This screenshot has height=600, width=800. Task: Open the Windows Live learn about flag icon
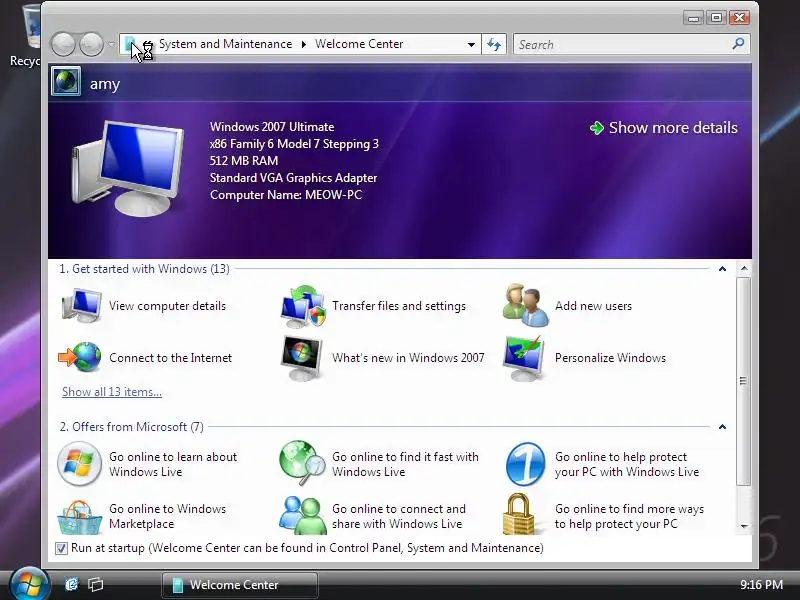(79, 464)
